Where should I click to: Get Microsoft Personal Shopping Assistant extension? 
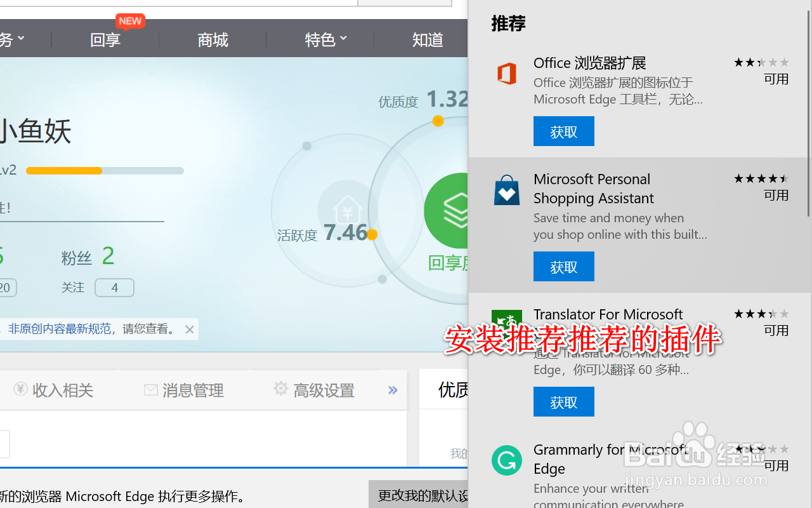click(563, 267)
